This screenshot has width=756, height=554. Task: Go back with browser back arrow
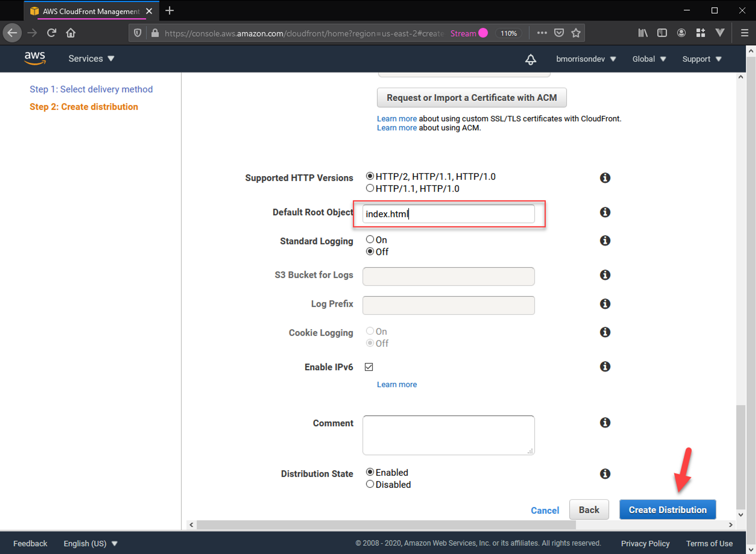point(12,33)
